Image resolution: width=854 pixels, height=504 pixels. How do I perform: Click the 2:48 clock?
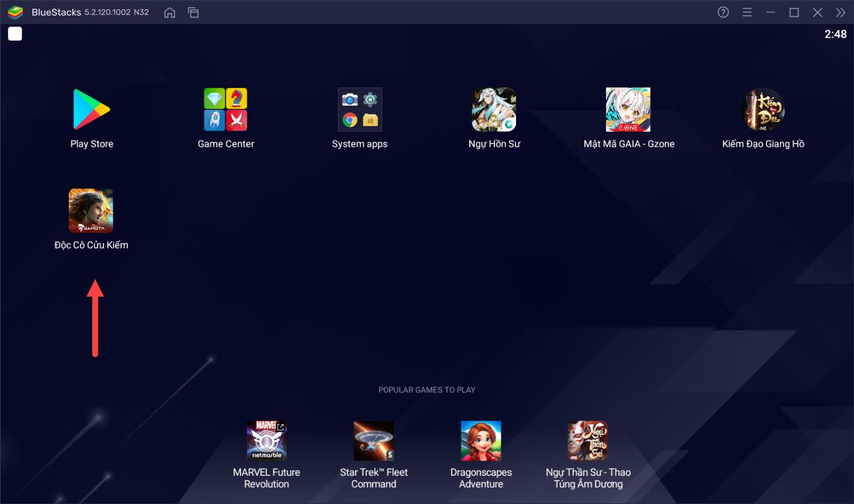tap(835, 34)
